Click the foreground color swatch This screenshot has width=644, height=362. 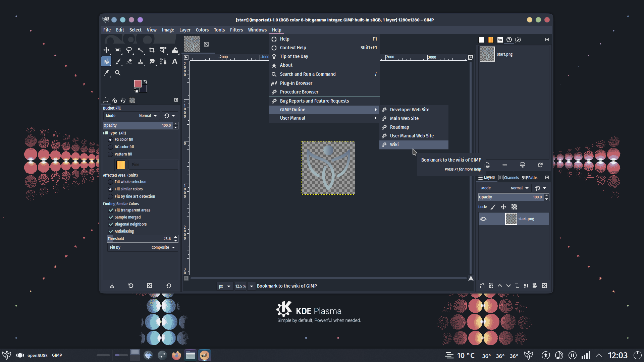(138, 84)
